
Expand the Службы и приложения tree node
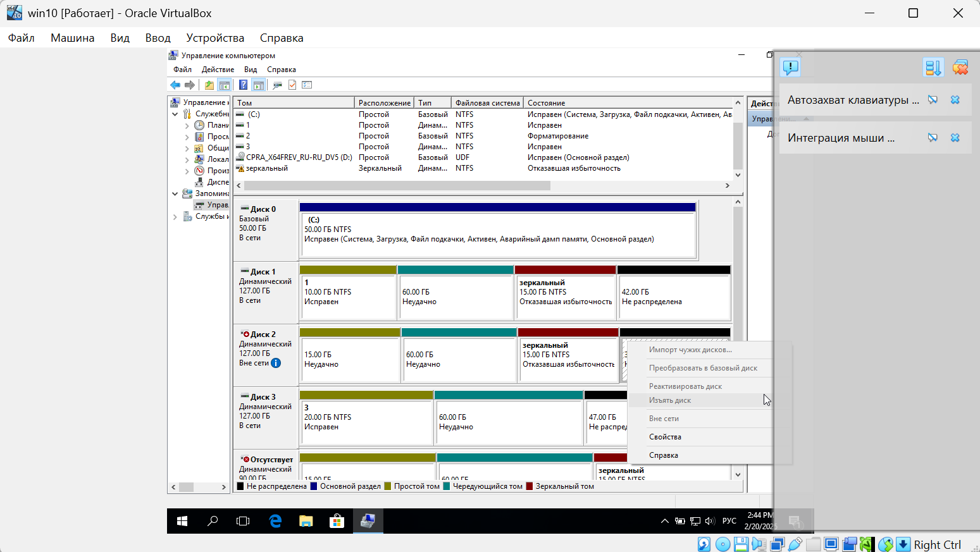pos(175,216)
